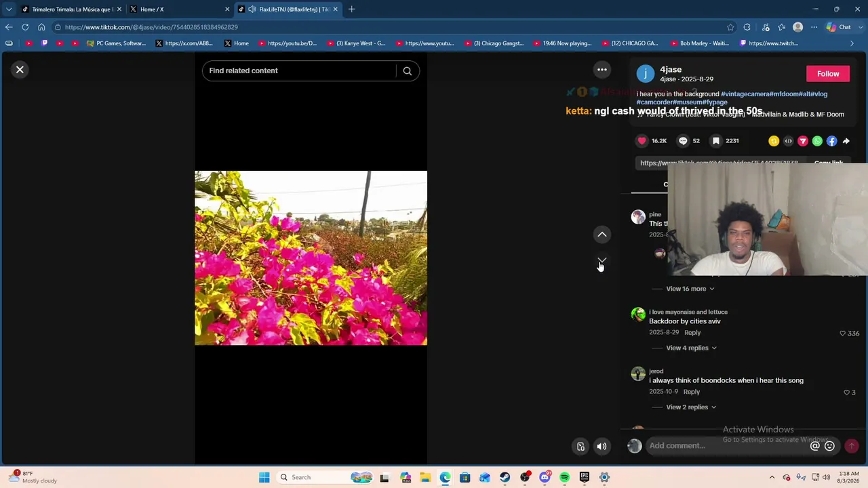The image size is (868, 488).
Task: Open more share options arrow
Action: (846, 141)
